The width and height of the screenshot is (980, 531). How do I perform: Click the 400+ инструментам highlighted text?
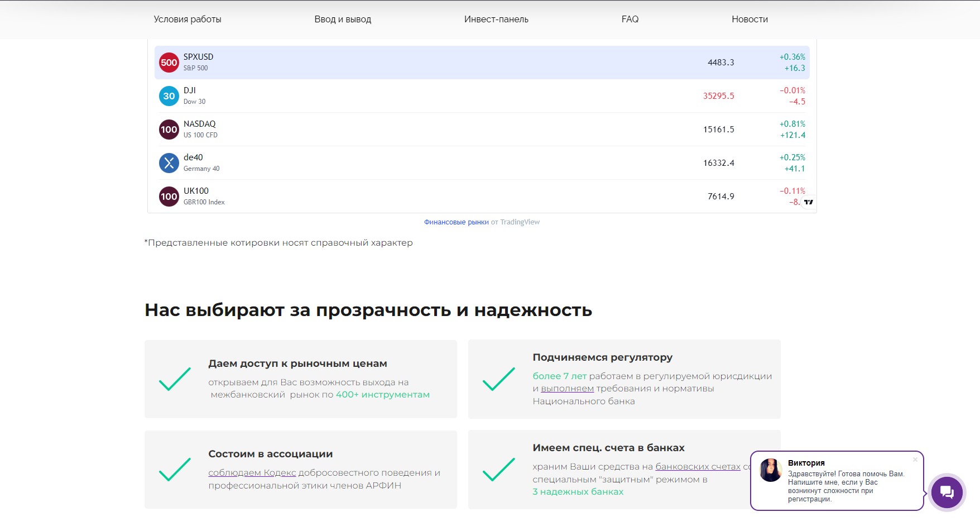(382, 395)
